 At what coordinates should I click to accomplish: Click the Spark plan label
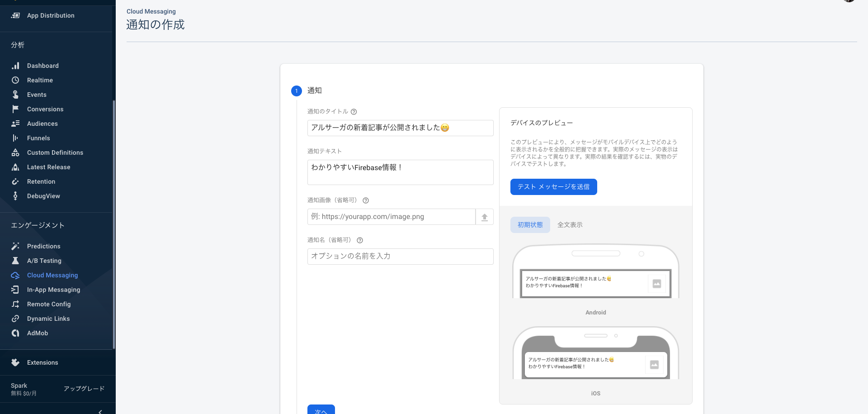[19, 385]
